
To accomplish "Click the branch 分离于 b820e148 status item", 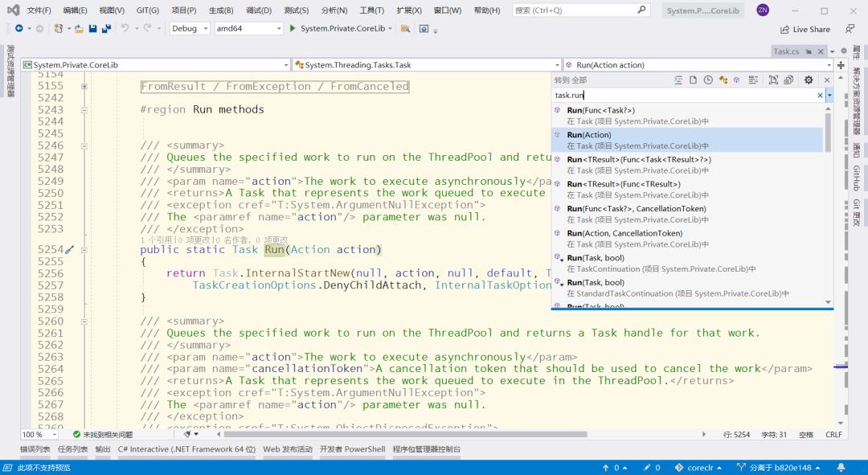I will 784,467.
